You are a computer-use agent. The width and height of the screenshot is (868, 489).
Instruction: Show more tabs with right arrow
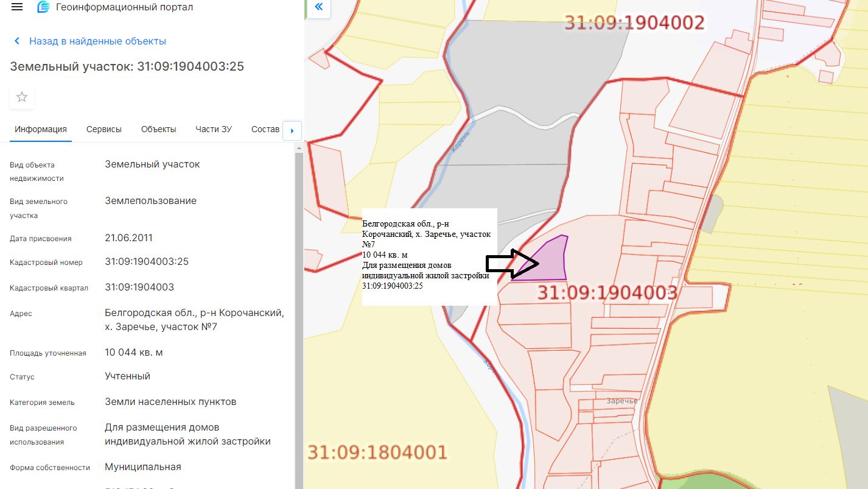(292, 130)
